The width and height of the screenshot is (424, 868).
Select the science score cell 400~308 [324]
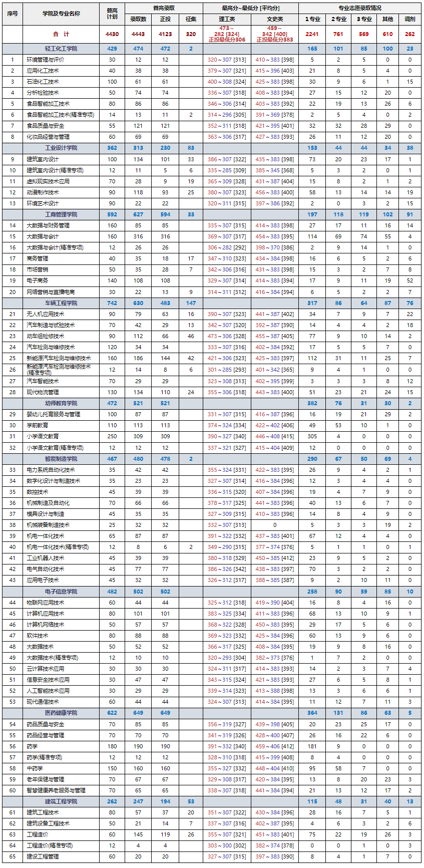227,82
